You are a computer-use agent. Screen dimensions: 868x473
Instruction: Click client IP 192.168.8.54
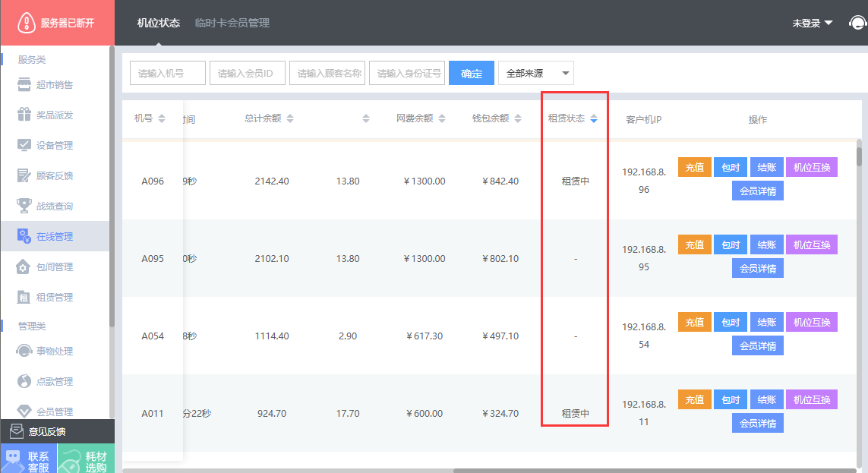[644, 336]
